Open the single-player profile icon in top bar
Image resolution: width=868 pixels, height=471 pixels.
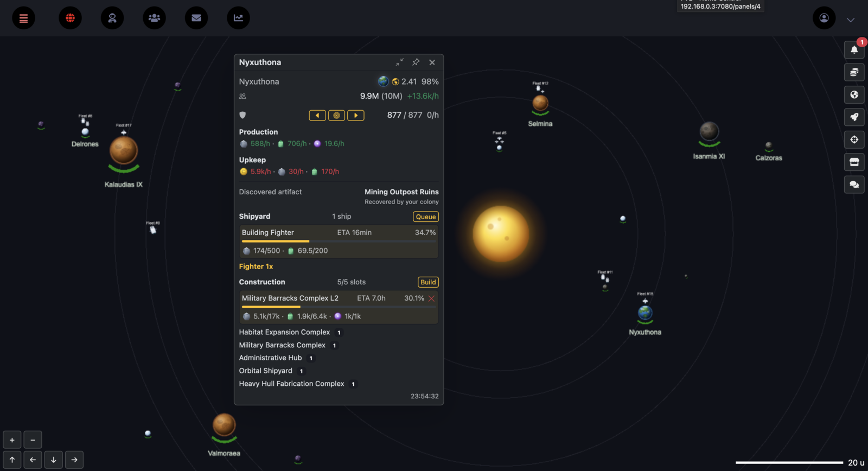(112, 18)
